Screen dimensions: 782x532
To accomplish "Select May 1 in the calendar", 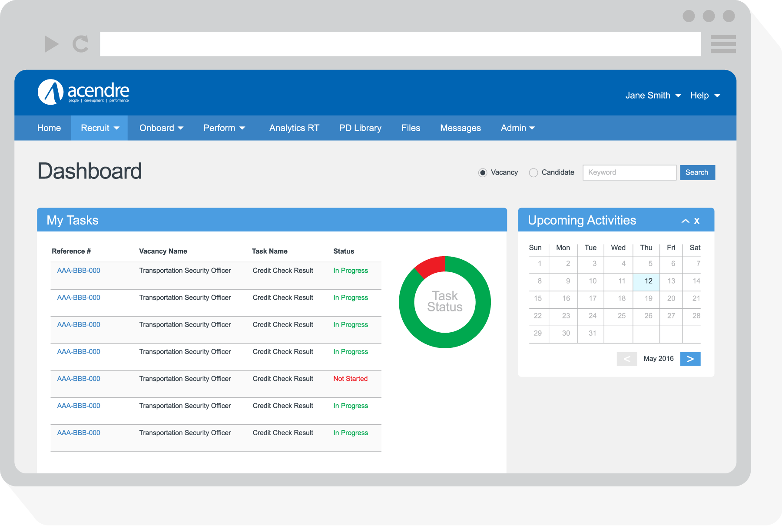I will pos(539,264).
